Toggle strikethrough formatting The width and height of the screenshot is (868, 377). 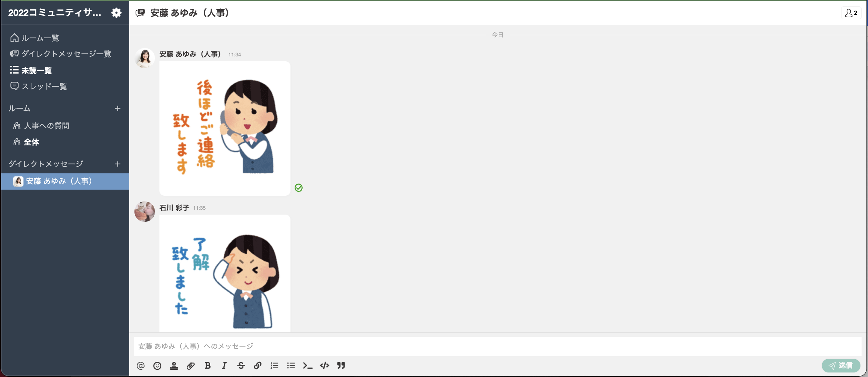(241, 366)
